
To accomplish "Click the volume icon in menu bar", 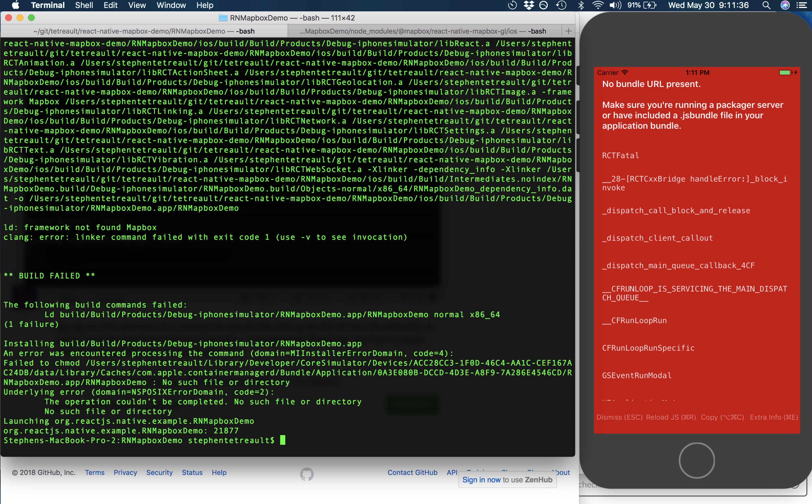I will (x=615, y=5).
